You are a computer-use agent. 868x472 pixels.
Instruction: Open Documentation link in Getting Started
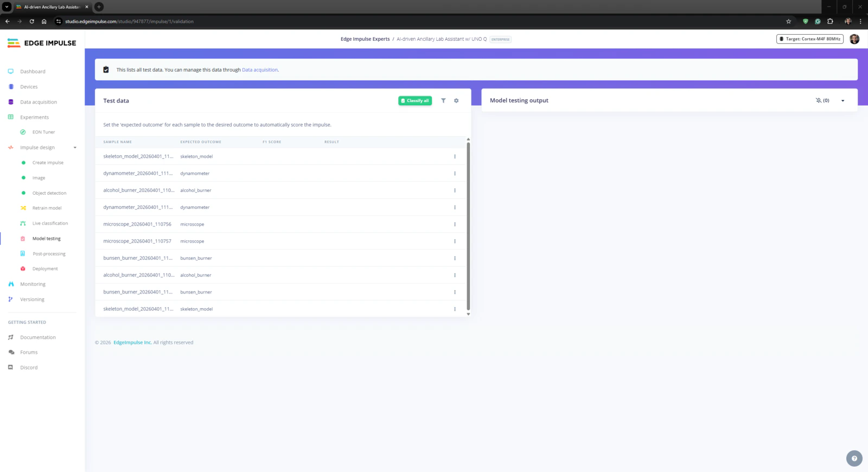click(37, 337)
